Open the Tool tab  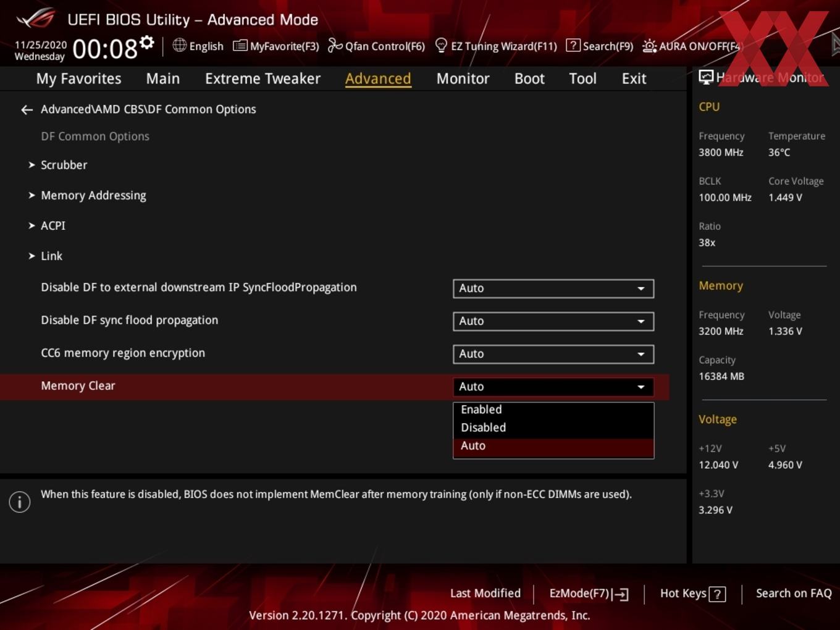pos(582,78)
